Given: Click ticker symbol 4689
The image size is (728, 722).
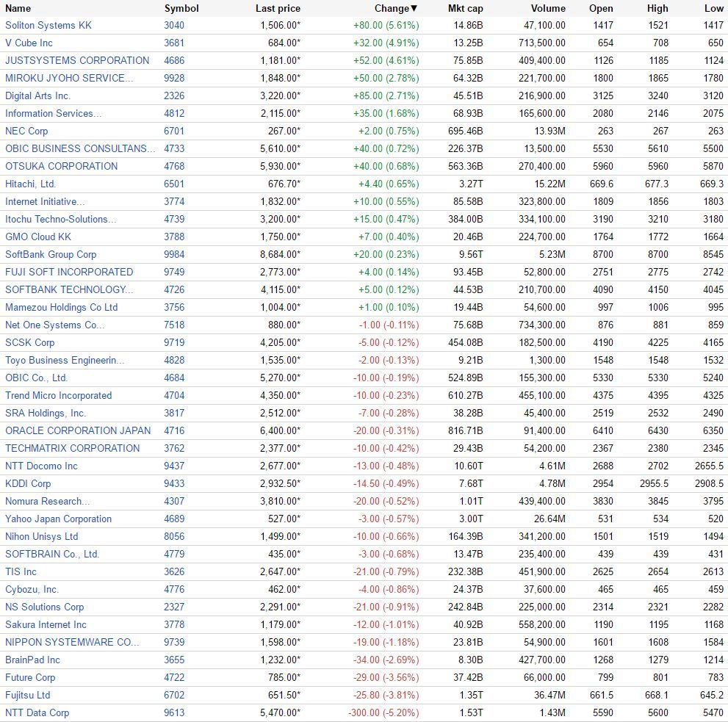Looking at the screenshot, I should pos(174,519).
